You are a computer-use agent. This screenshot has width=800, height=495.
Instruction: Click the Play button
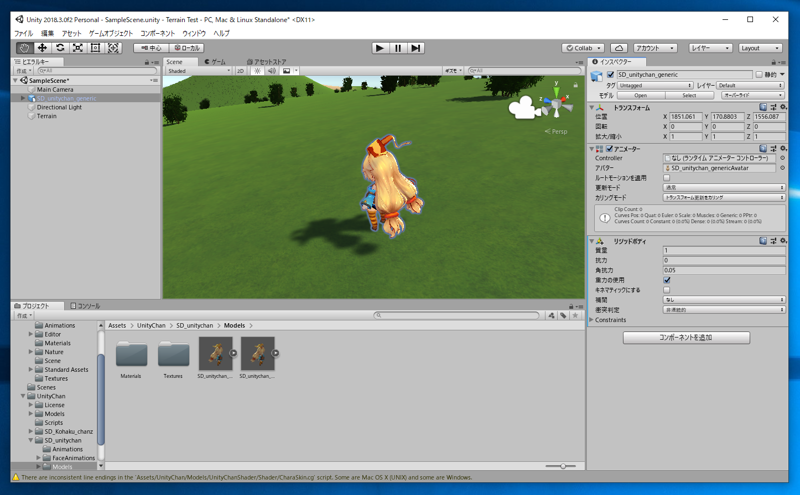tap(380, 48)
